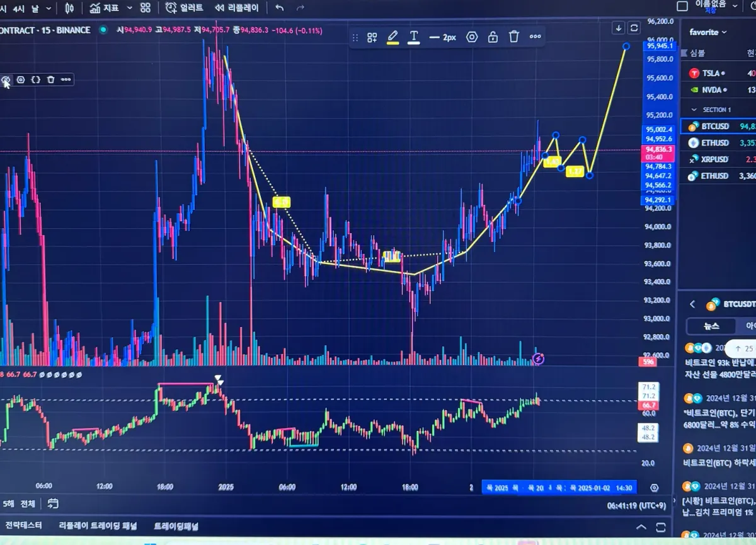
Task: Open the 지표 indicators menu
Action: [x=105, y=8]
